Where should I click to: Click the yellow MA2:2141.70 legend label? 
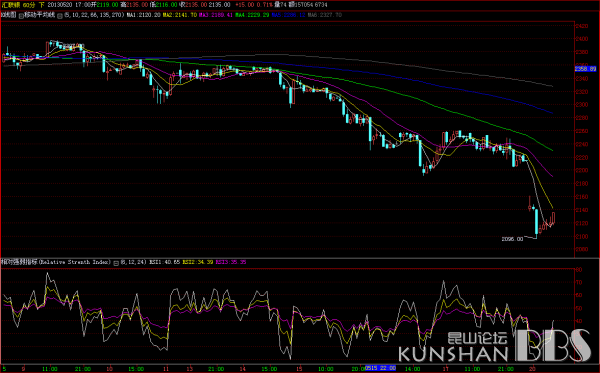pos(180,15)
